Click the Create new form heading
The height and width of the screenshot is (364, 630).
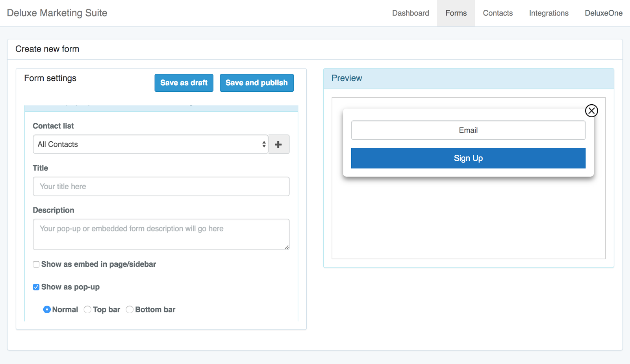[47, 49]
